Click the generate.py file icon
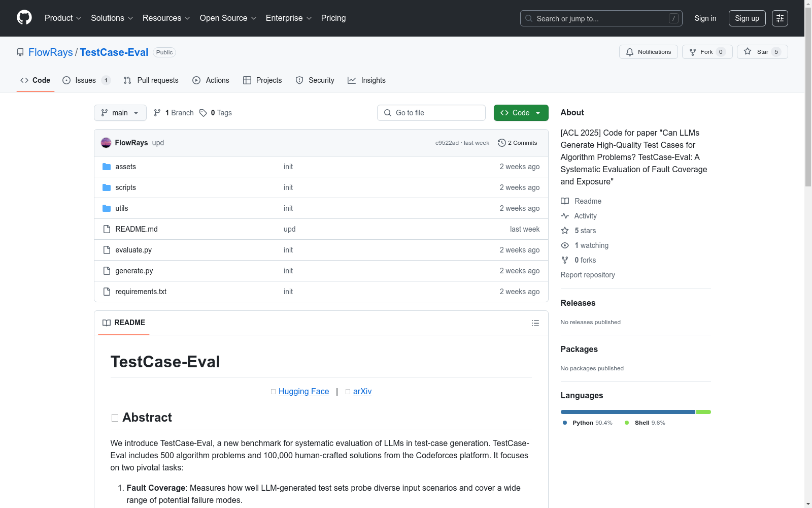 [107, 271]
